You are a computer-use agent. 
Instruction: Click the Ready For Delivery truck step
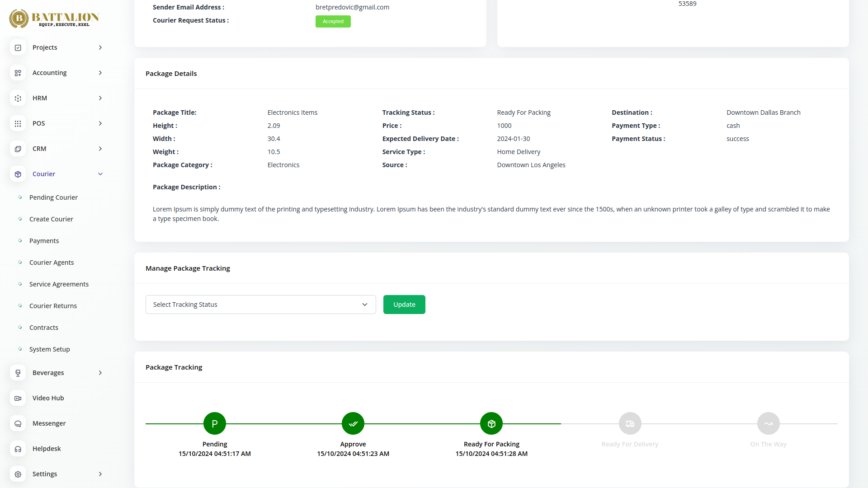click(630, 423)
